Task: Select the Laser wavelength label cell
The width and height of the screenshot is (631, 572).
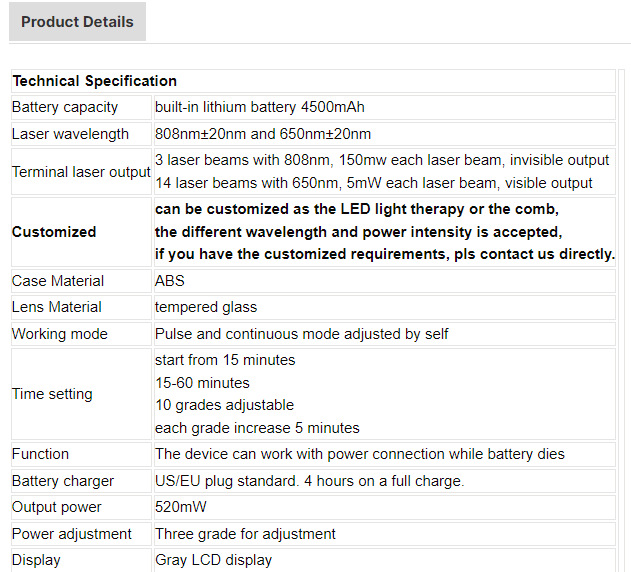Action: coord(70,134)
